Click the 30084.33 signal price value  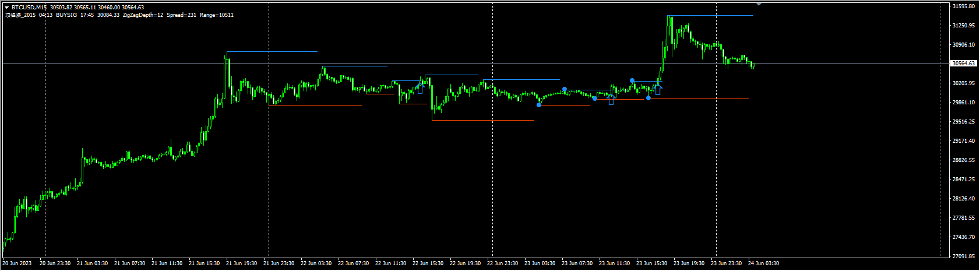(108, 15)
